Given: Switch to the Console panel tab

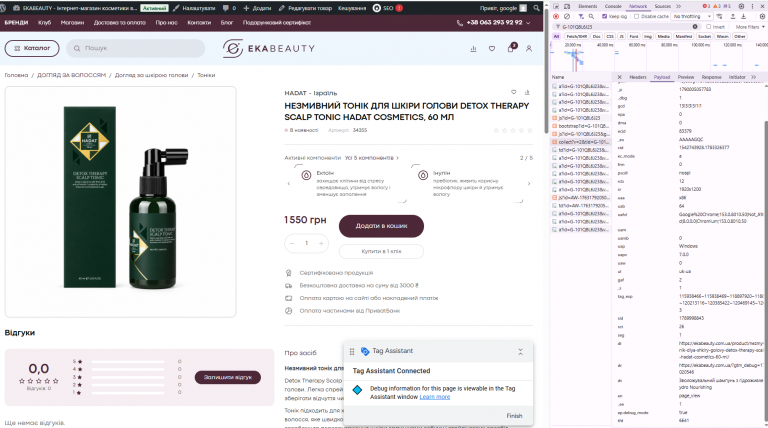Looking at the screenshot, I should point(613,6).
